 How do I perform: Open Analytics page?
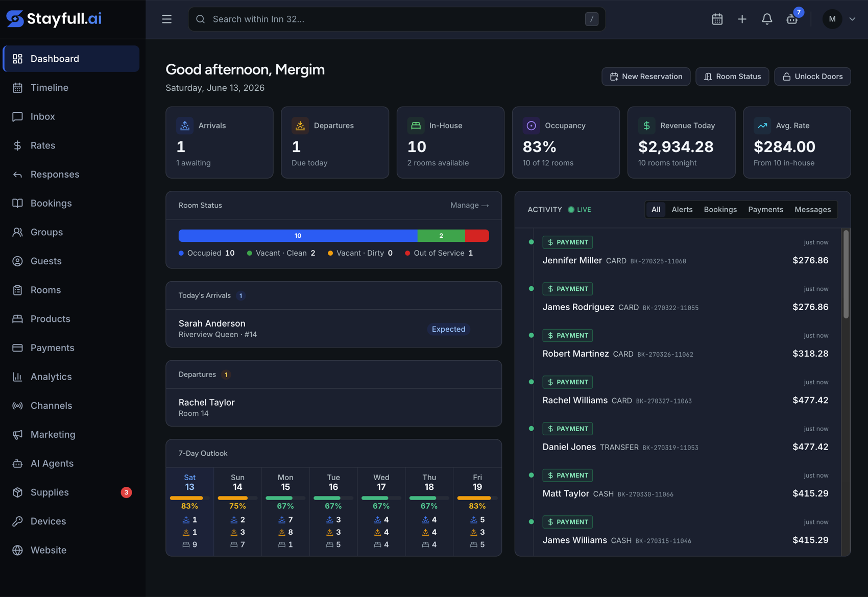pos(71,377)
